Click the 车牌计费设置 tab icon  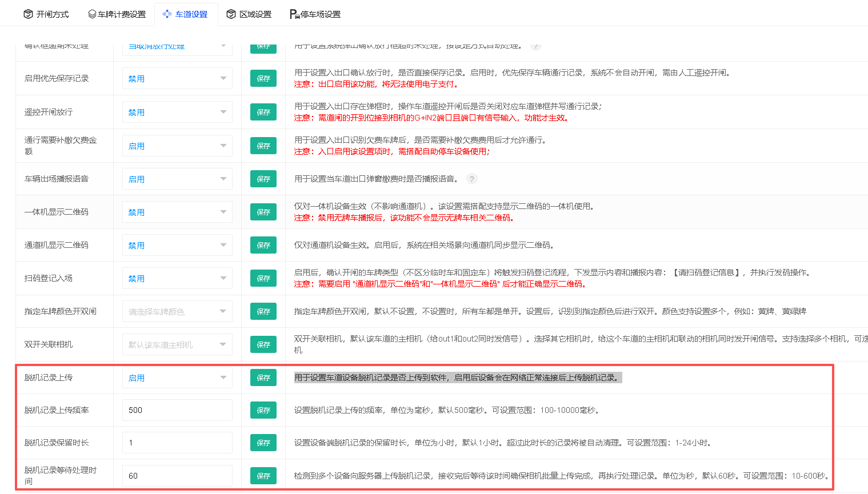tap(92, 14)
